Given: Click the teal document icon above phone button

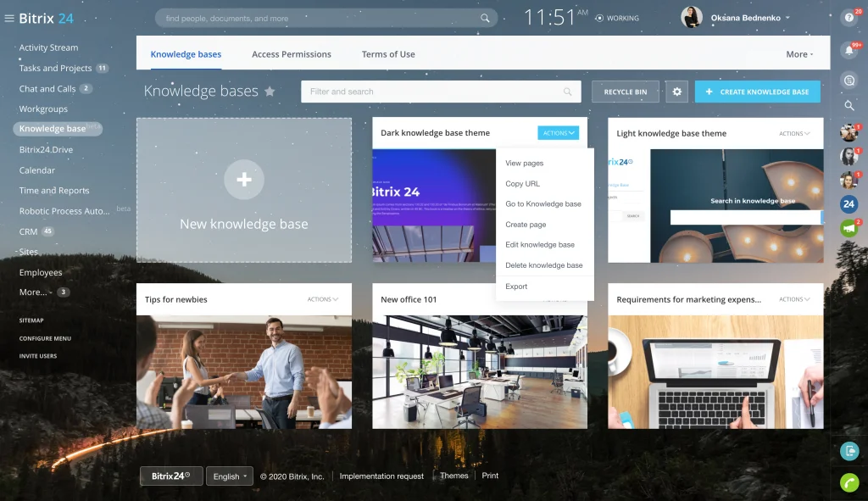Looking at the screenshot, I should [849, 451].
